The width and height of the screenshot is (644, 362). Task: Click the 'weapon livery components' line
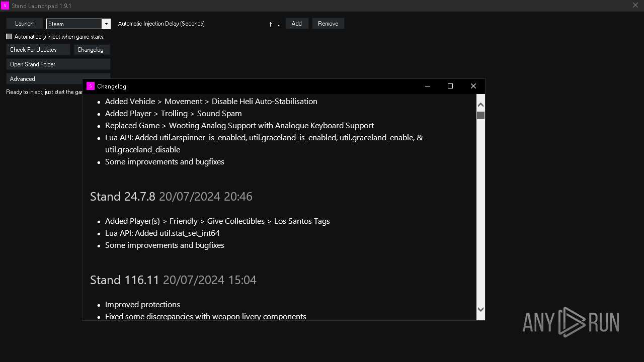206,317
